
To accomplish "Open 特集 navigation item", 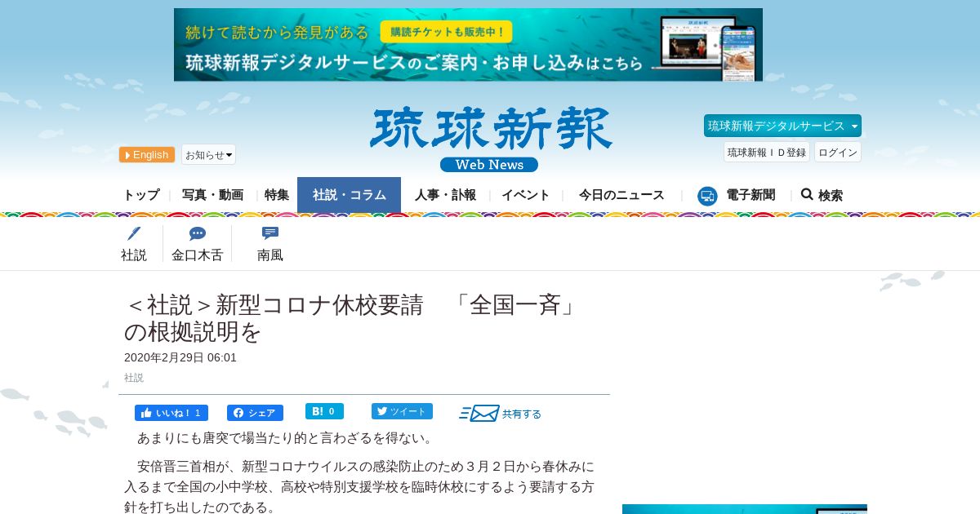I will 277,195.
